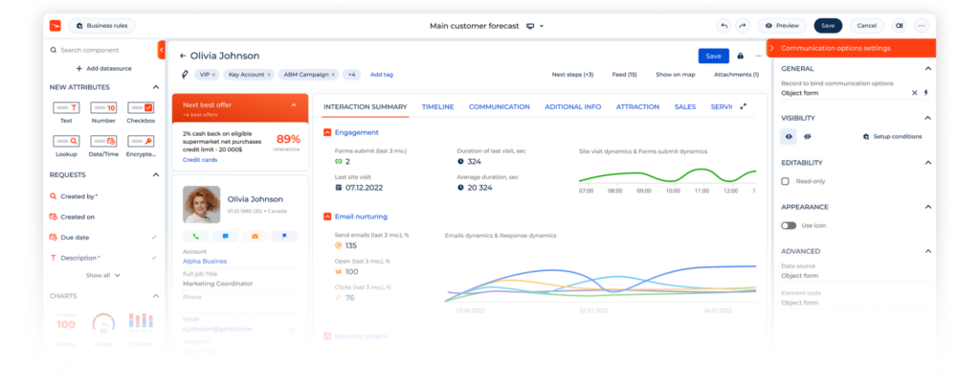980x389 pixels.
Task: Collapse the New Attributes section
Action: (156, 87)
